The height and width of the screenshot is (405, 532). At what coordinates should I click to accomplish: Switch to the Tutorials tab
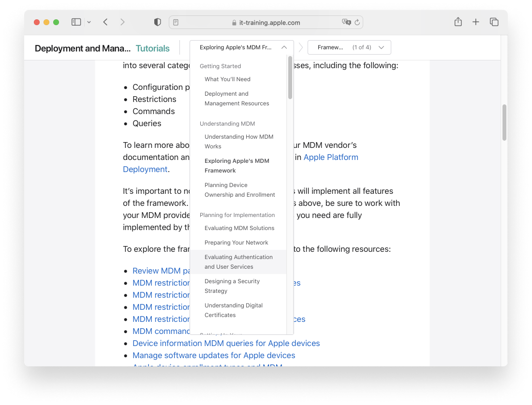(x=152, y=48)
